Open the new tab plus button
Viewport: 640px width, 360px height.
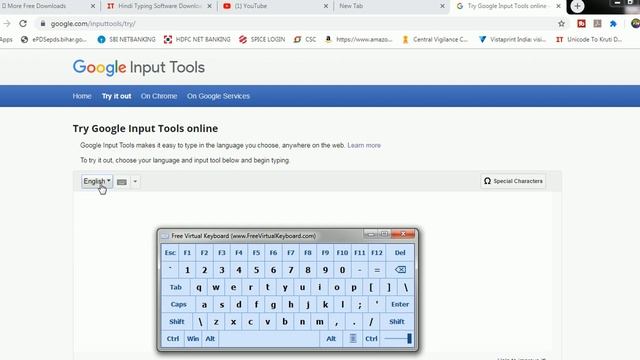point(577,6)
